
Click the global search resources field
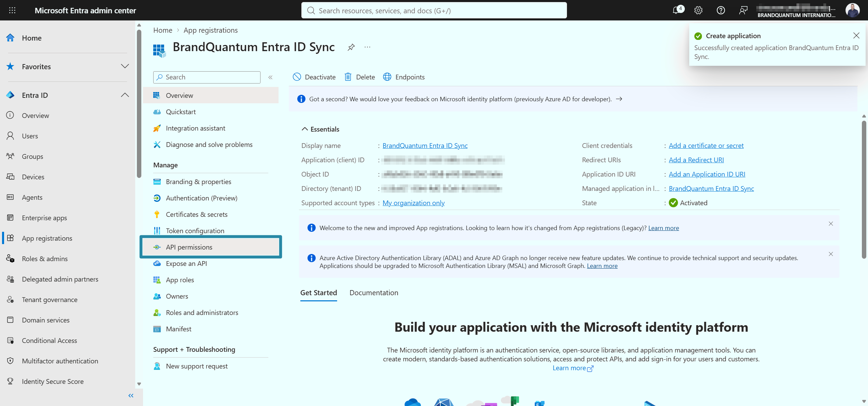point(434,10)
